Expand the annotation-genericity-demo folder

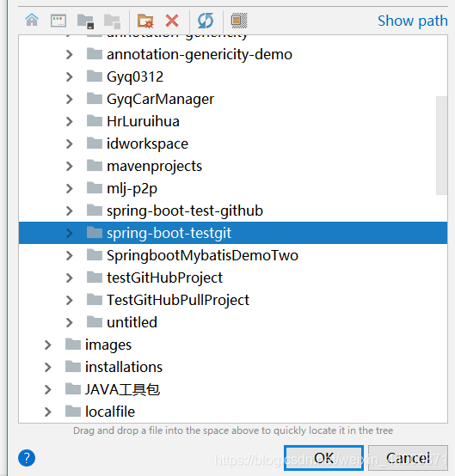pos(70,55)
